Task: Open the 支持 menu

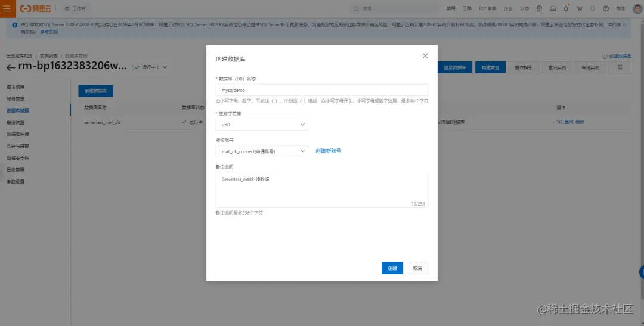Action: [x=525, y=8]
